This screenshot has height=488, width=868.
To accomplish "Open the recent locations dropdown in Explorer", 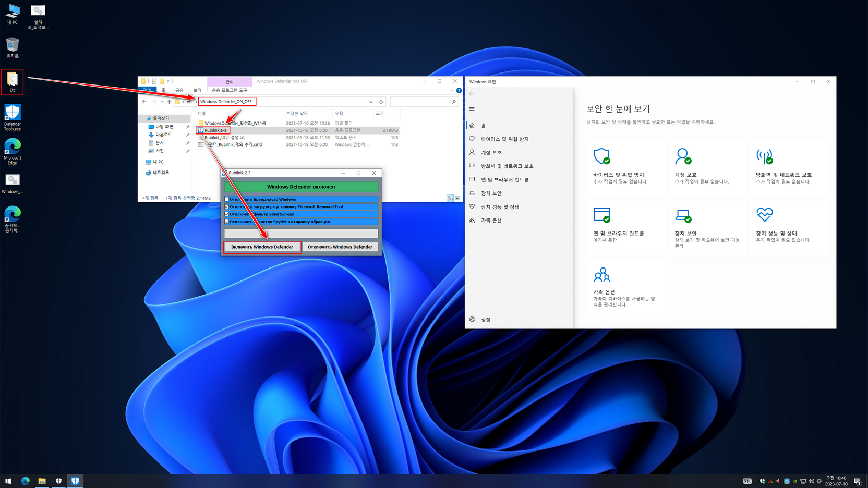I will [x=162, y=102].
